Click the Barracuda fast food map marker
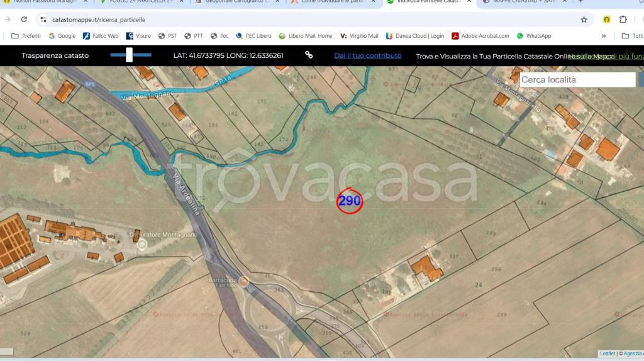The height and width of the screenshot is (361, 644). point(243,281)
